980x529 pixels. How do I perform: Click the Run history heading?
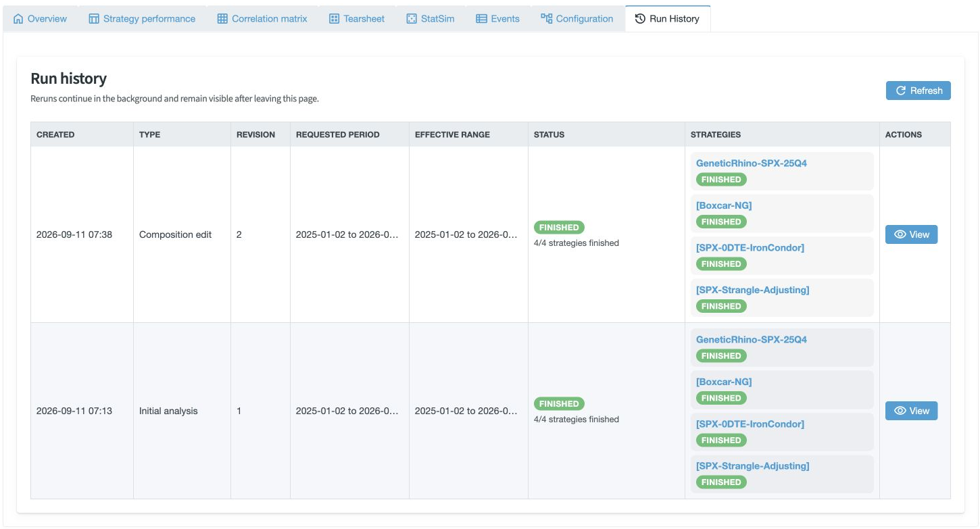coord(69,78)
